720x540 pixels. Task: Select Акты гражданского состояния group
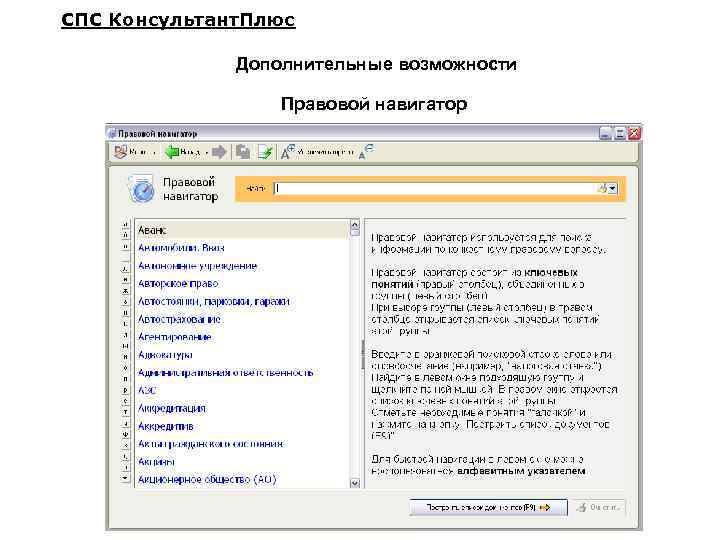click(211, 444)
